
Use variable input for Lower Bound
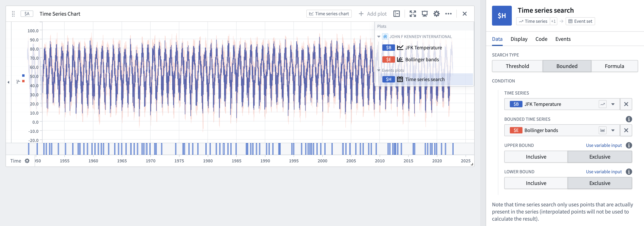(x=603, y=172)
